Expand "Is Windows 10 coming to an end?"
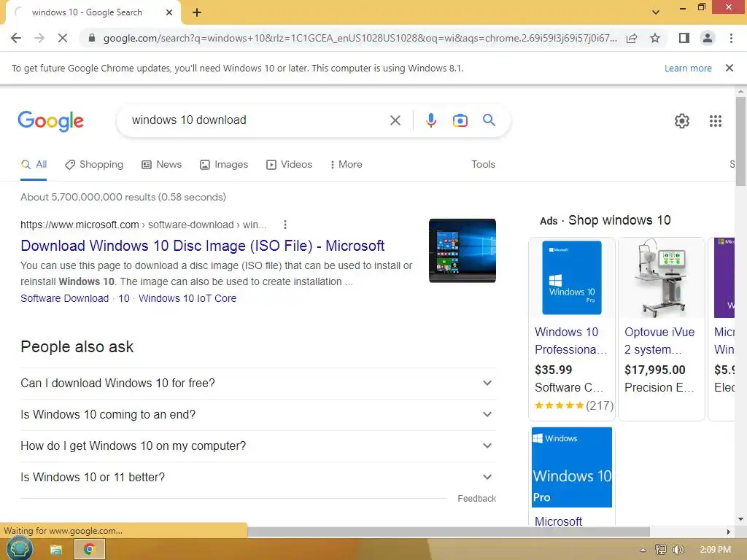The width and height of the screenshot is (747, 560). coord(258,415)
